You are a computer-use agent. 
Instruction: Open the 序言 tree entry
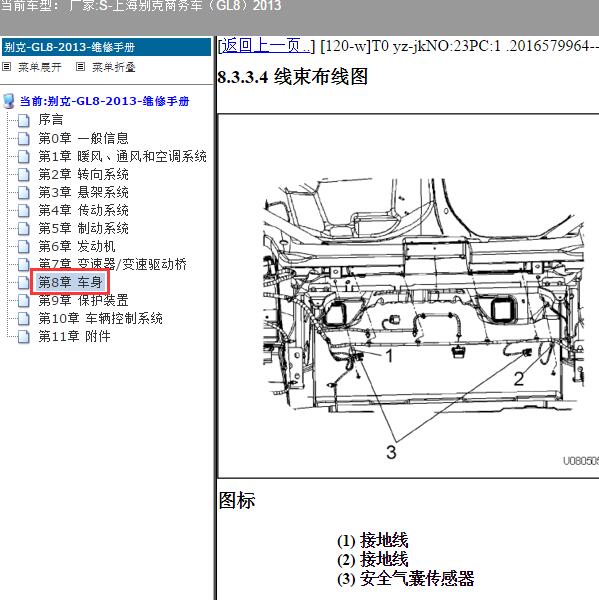(51, 120)
